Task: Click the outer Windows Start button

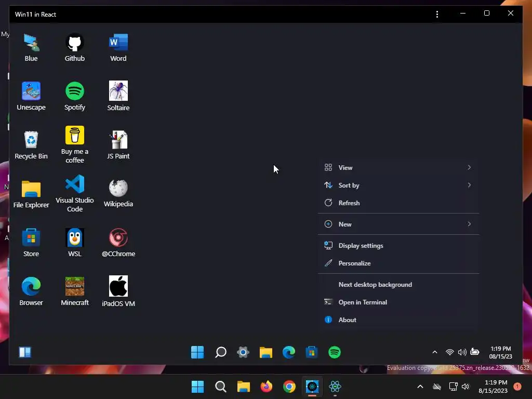Action: pos(198,387)
